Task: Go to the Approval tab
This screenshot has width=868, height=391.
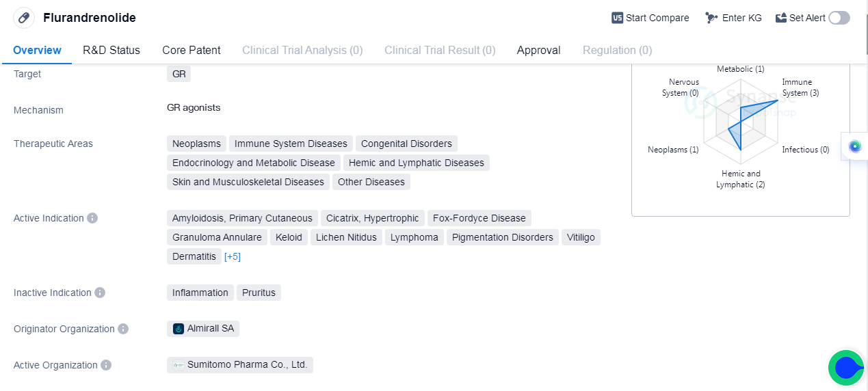Action: click(538, 50)
